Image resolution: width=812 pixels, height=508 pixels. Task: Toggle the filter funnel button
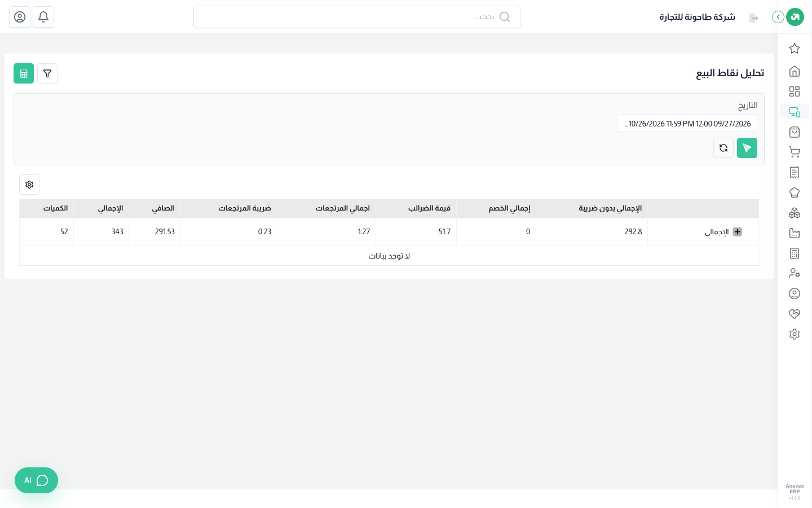pos(47,73)
